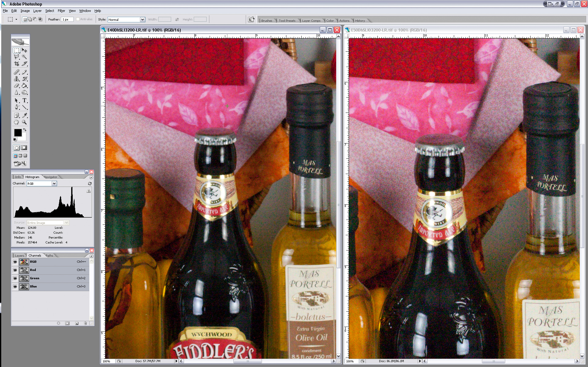Select the Clone Stamp tool

[17, 79]
